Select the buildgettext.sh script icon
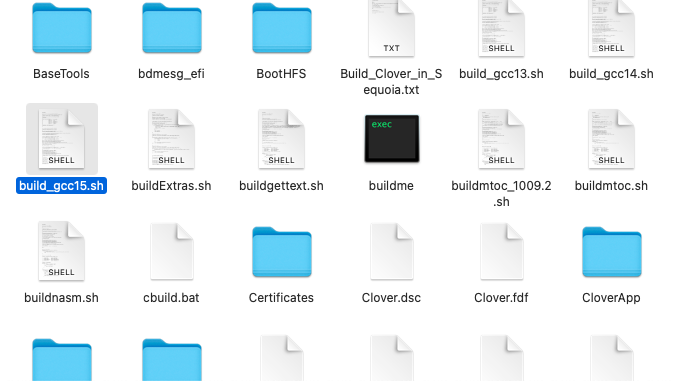 point(282,139)
